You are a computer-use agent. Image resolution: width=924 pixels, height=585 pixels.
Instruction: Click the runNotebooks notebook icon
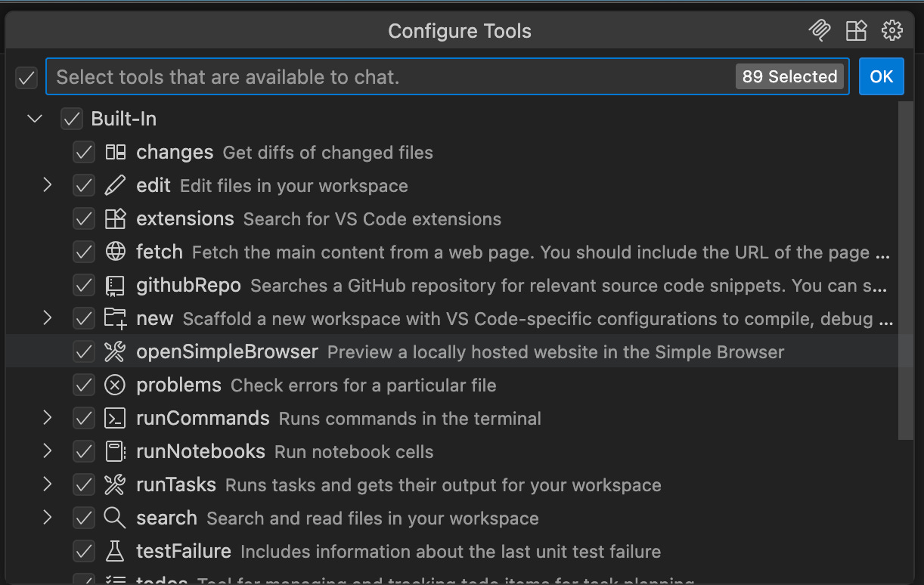pos(115,452)
